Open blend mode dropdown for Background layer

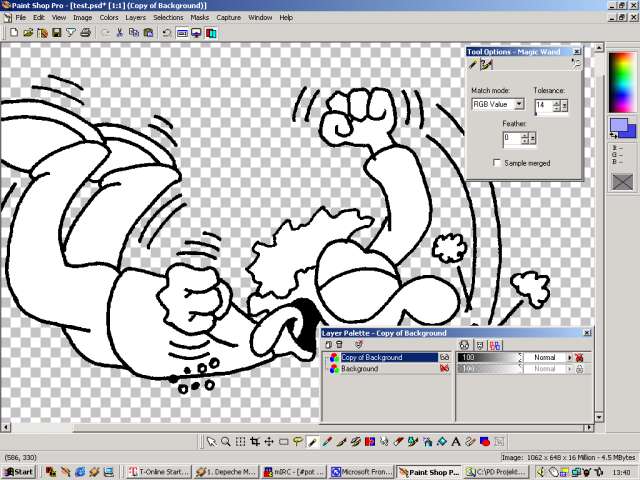coord(570,369)
